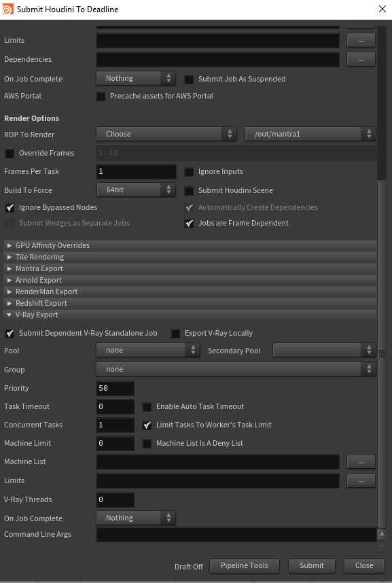Open the V-Ray Limits browse button
Screen dimensions: 392x583
pos(361,481)
